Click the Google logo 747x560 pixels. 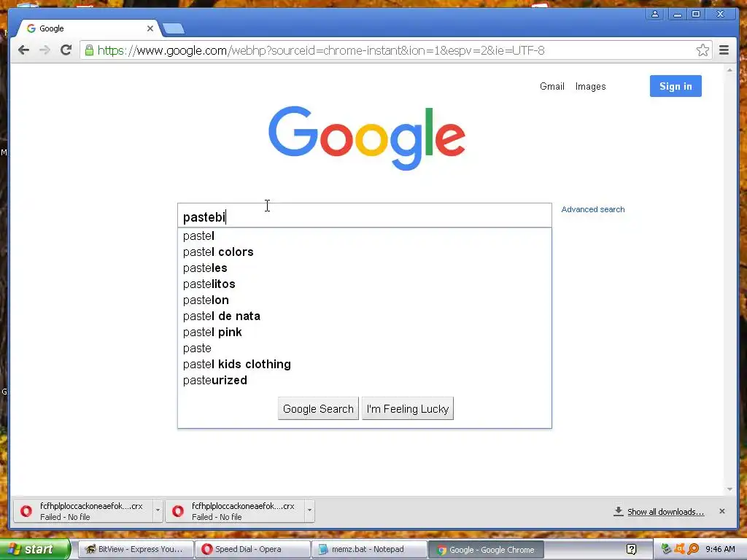click(367, 137)
